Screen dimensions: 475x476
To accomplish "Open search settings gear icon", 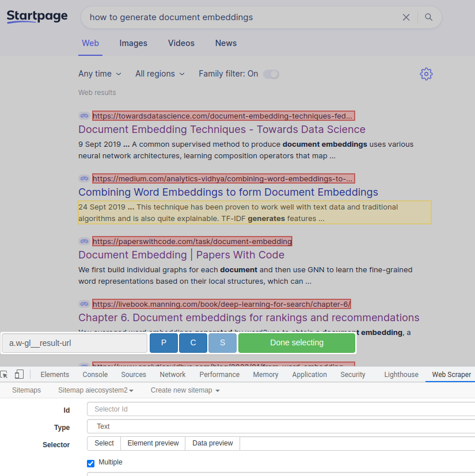I will click(426, 74).
